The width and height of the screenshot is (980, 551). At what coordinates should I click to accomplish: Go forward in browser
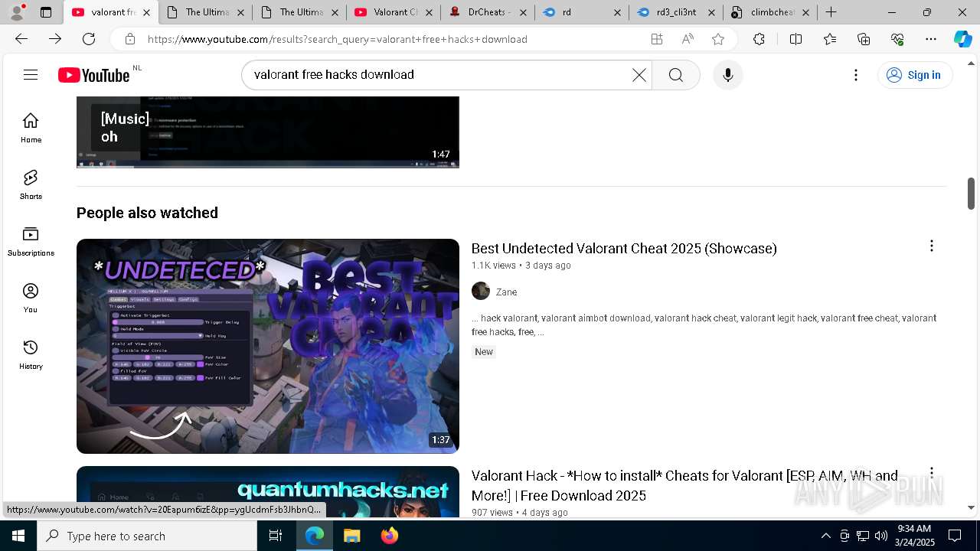pos(55,39)
